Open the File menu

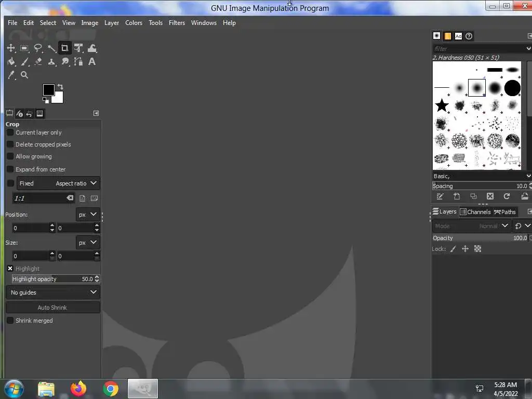(x=12, y=23)
